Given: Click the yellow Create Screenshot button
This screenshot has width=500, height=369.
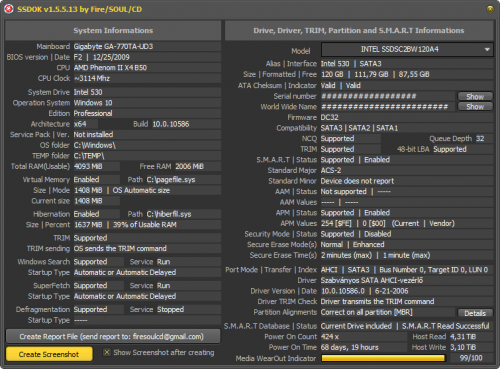Looking at the screenshot, I should [49, 354].
